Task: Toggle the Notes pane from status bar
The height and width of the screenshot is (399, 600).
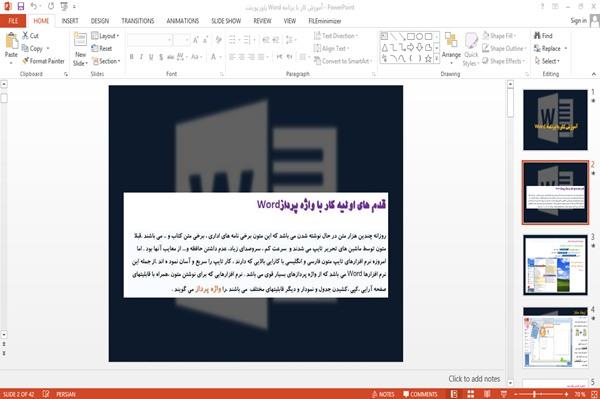Action: pyautogui.click(x=383, y=394)
